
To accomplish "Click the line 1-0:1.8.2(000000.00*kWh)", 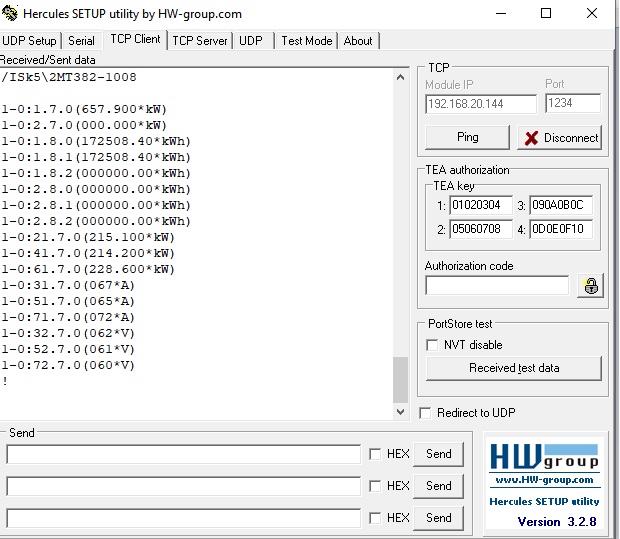I will 96,173.
